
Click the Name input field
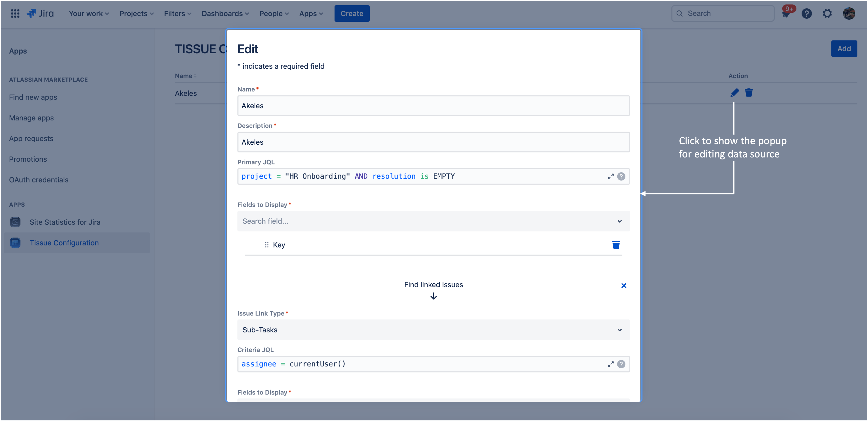[x=434, y=106]
